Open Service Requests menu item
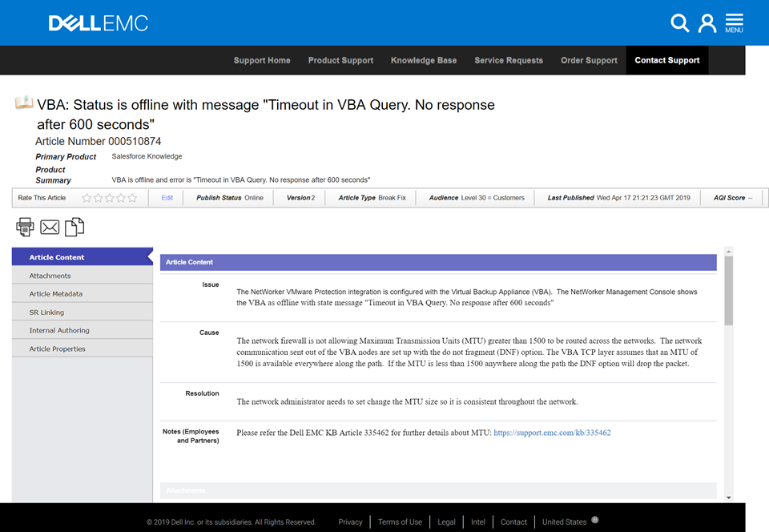The height and width of the screenshot is (532, 769). [x=509, y=60]
